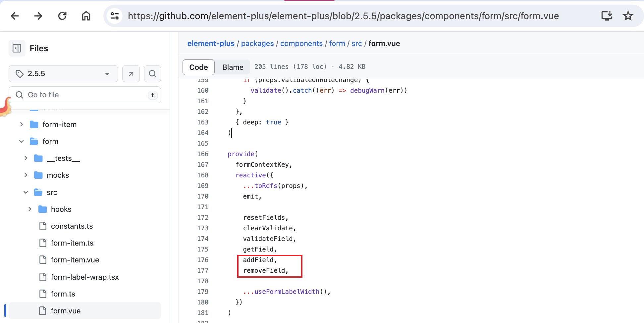The height and width of the screenshot is (323, 644).
Task: Collapse the Files sidebar panel
Action: coord(17,48)
